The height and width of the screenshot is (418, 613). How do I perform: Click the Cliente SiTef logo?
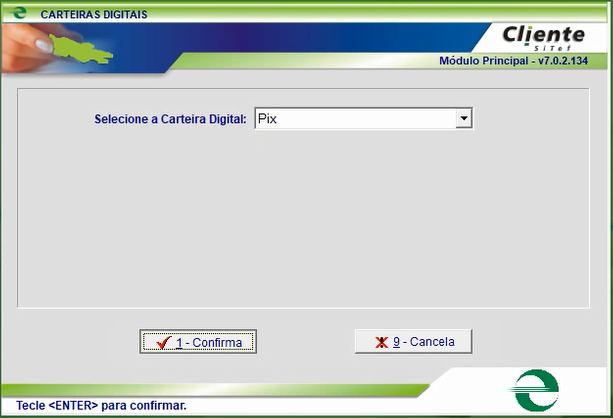pos(543,38)
